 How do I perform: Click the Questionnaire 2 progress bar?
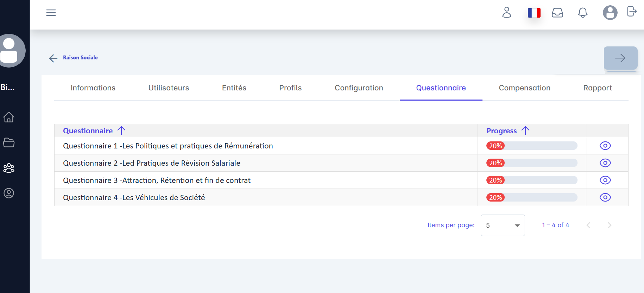click(x=531, y=163)
